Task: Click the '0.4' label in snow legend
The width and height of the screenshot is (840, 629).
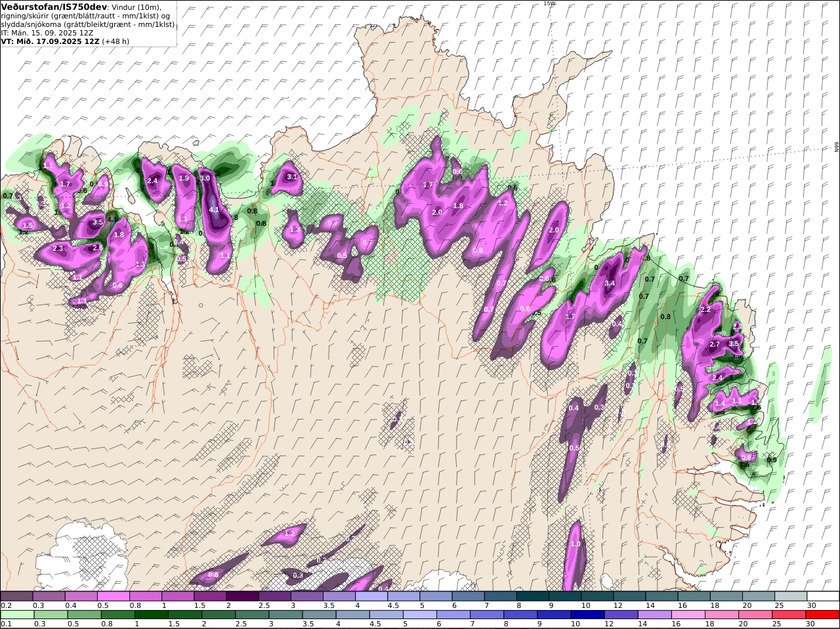Action: 71,605
